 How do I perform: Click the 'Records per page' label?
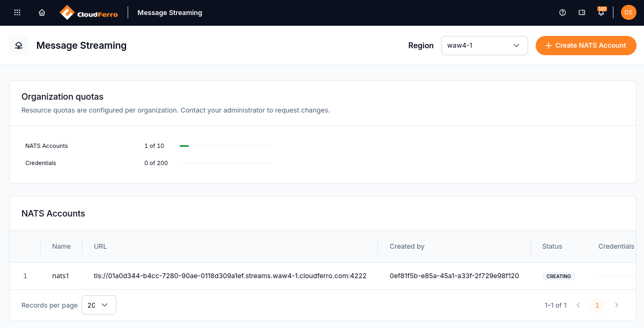click(x=49, y=305)
